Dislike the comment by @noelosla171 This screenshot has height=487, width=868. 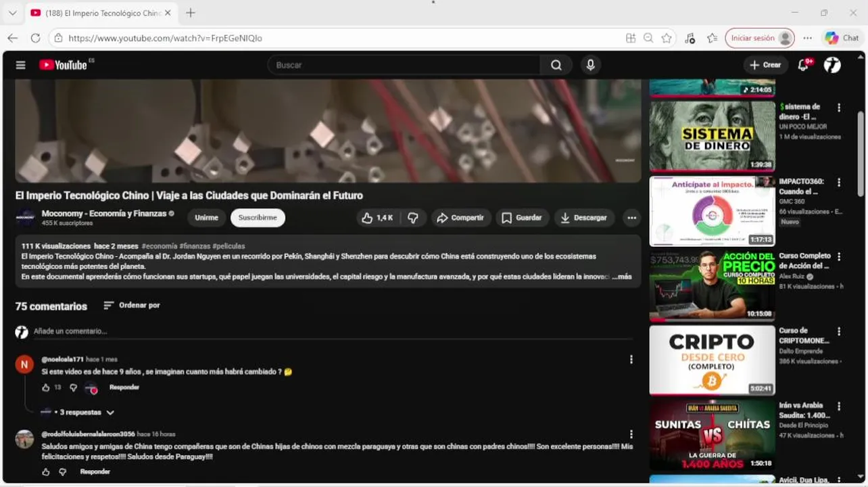pos(73,388)
